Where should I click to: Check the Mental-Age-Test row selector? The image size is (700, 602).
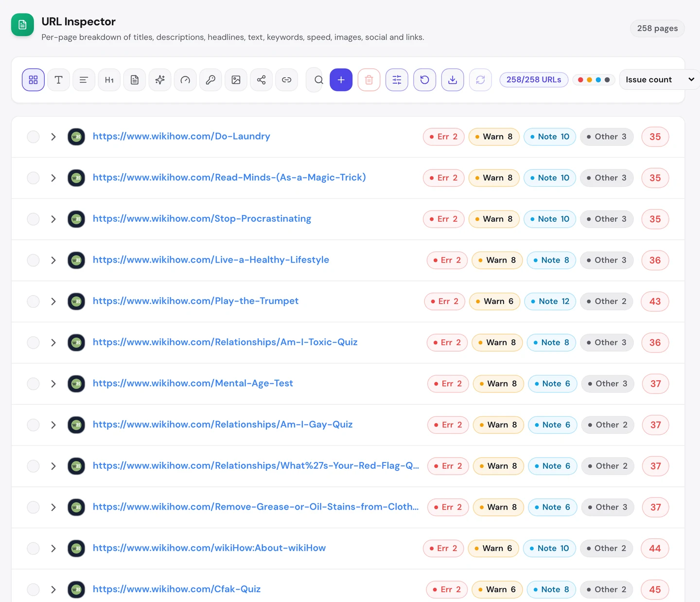point(33,384)
